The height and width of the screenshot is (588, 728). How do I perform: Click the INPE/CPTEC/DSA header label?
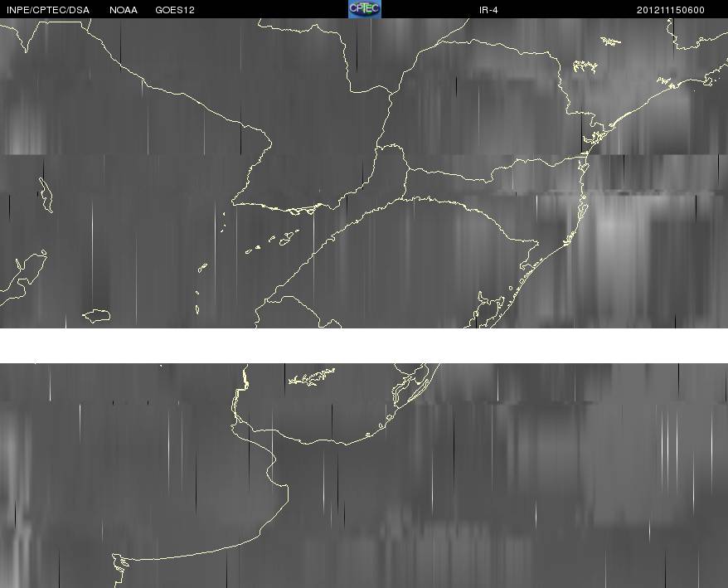[x=48, y=10]
